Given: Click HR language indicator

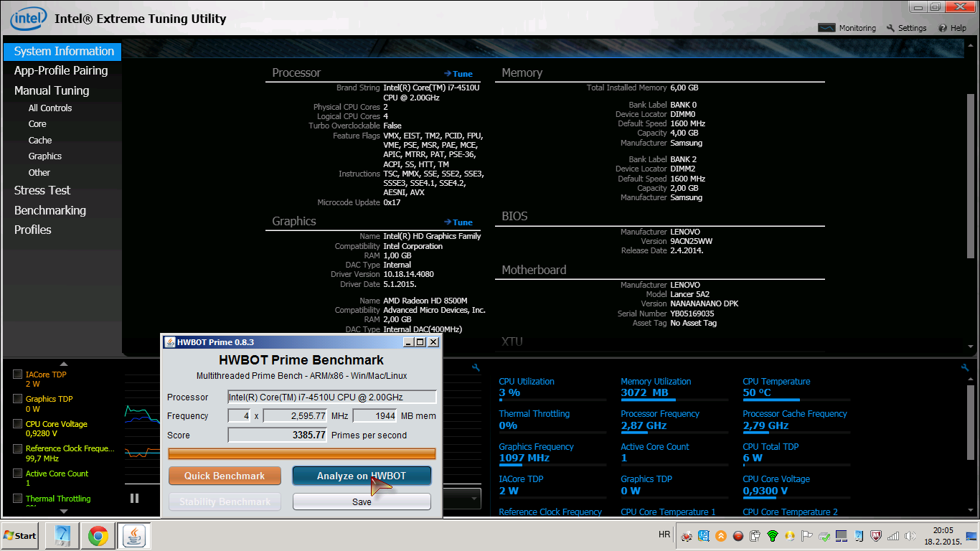Looking at the screenshot, I should pos(664,535).
